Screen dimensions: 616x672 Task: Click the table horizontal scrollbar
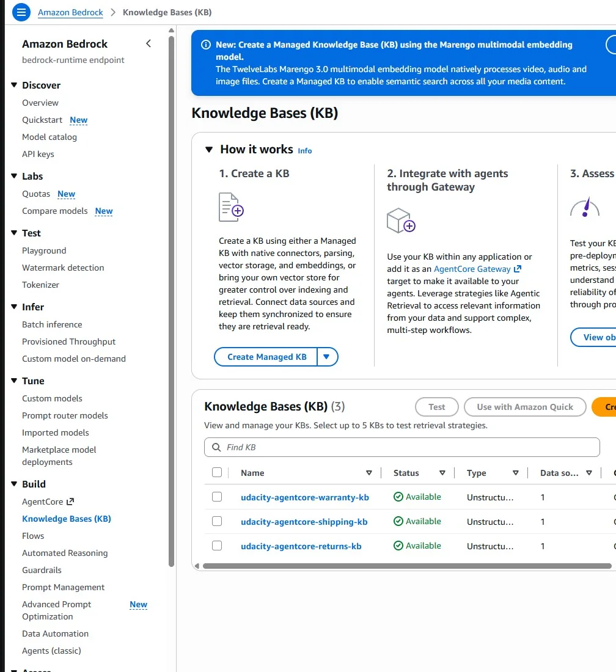(x=407, y=566)
